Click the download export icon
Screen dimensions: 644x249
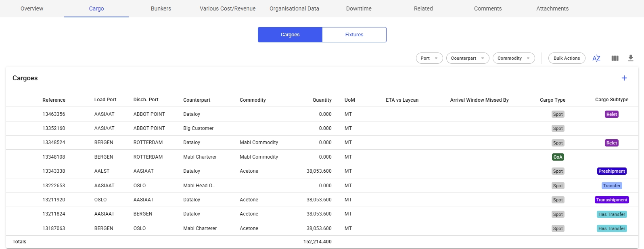[x=630, y=58]
